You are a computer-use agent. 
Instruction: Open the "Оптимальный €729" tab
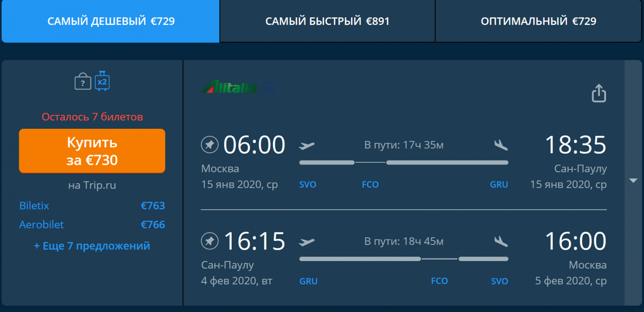(538, 21)
